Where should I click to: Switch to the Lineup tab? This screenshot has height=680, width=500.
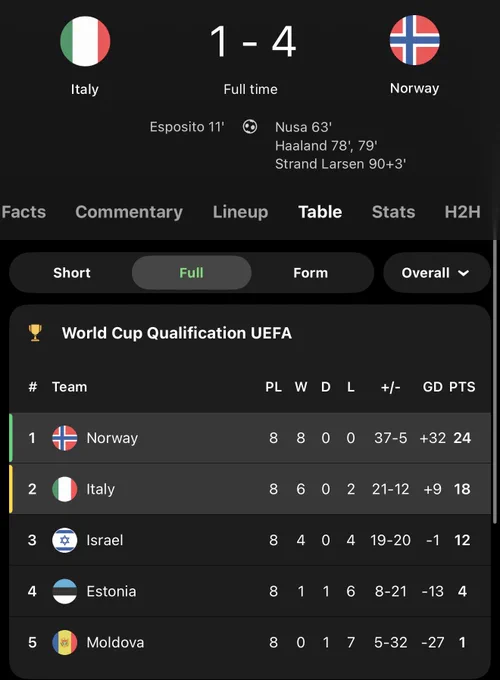[x=240, y=212]
